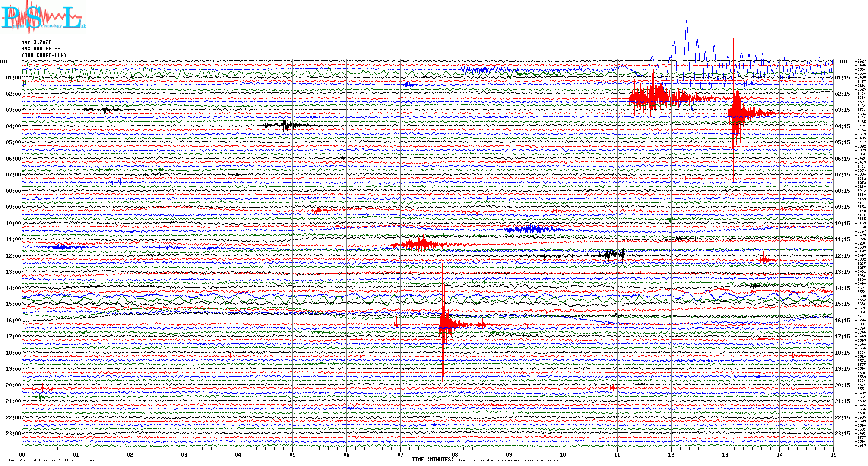Select the 01:00 hour label on left
868x466 pixels.
13,78
